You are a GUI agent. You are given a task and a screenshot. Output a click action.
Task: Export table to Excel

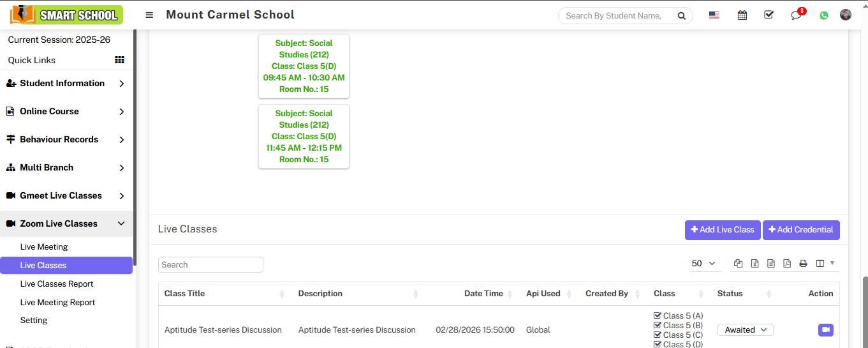tap(754, 264)
